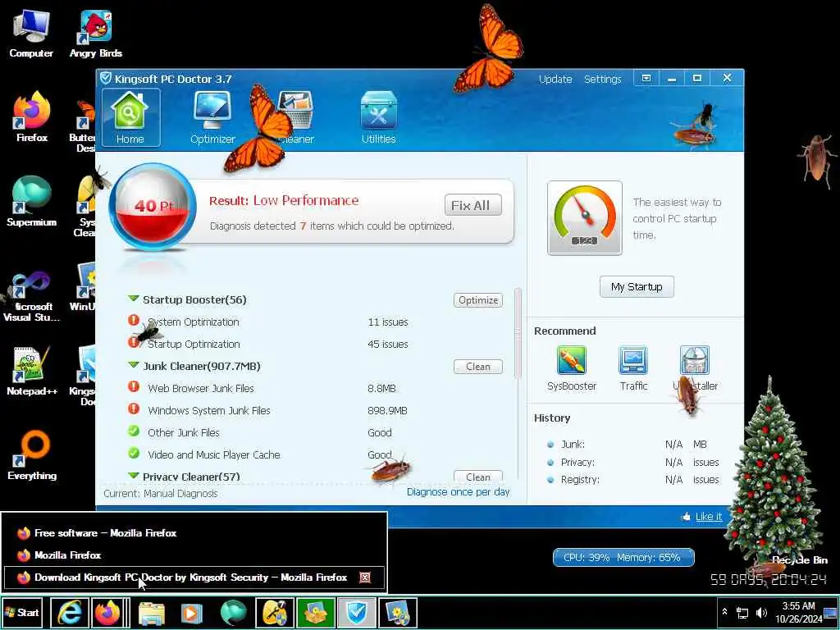Image resolution: width=840 pixels, height=630 pixels.
Task: Click the Clean button for Privacy Cleaner
Action: click(x=478, y=477)
